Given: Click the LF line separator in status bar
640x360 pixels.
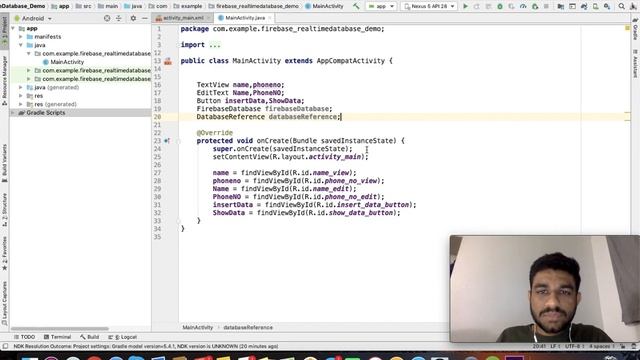Looking at the screenshot, I should click(555, 346).
